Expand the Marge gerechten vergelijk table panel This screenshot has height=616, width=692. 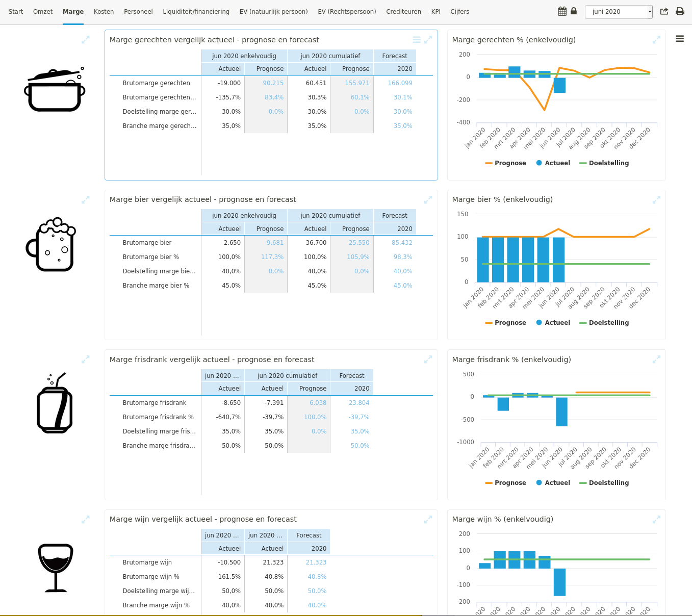coord(428,40)
